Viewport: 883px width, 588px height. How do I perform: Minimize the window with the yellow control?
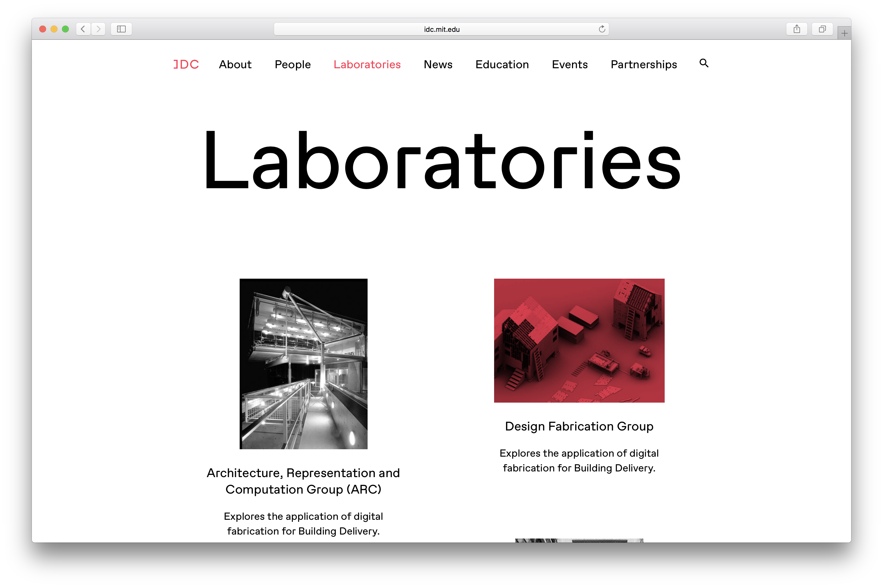tap(54, 29)
